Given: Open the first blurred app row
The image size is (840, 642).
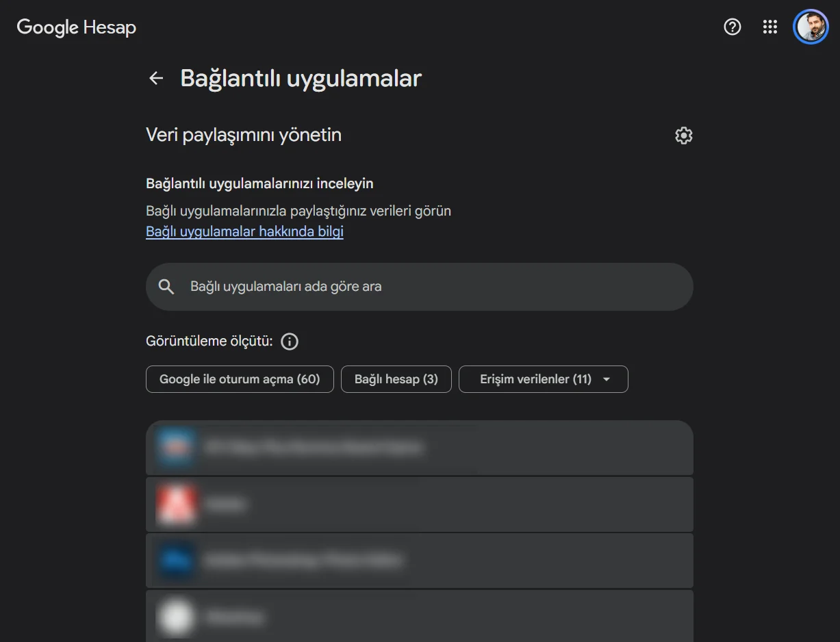Looking at the screenshot, I should [420, 448].
